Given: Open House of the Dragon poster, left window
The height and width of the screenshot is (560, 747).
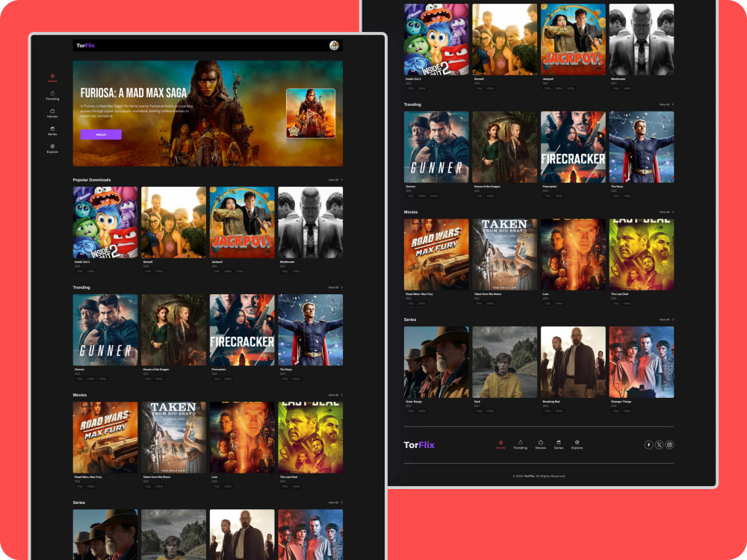Looking at the screenshot, I should point(174,330).
